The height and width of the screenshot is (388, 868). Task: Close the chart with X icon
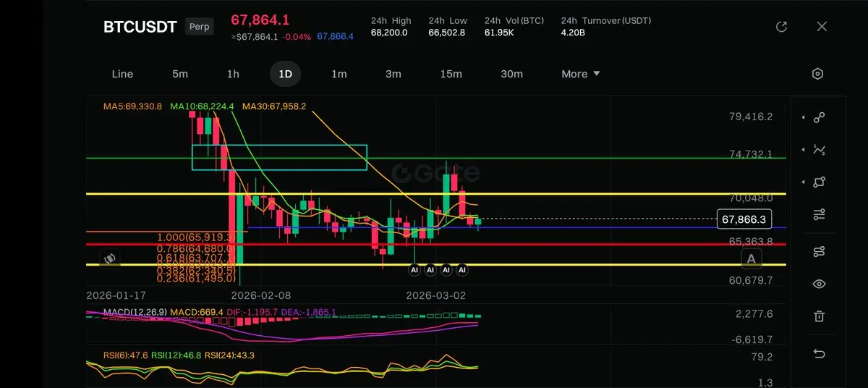click(822, 27)
